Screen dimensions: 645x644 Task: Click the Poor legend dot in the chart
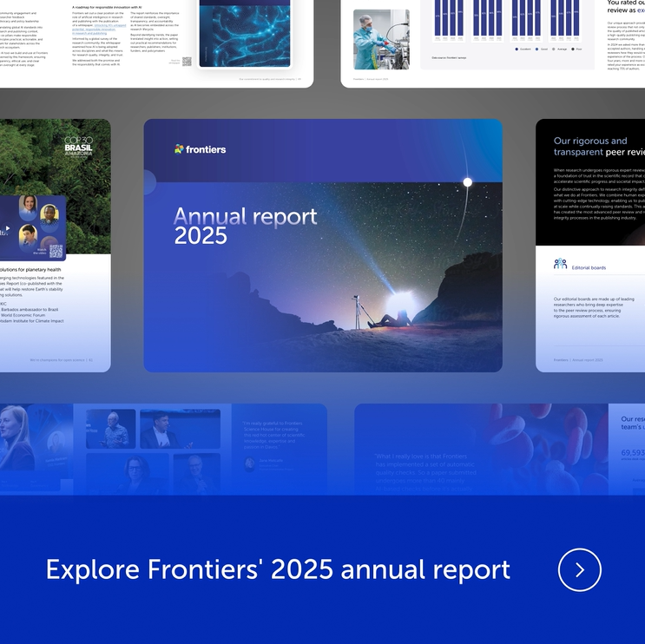tap(573, 49)
